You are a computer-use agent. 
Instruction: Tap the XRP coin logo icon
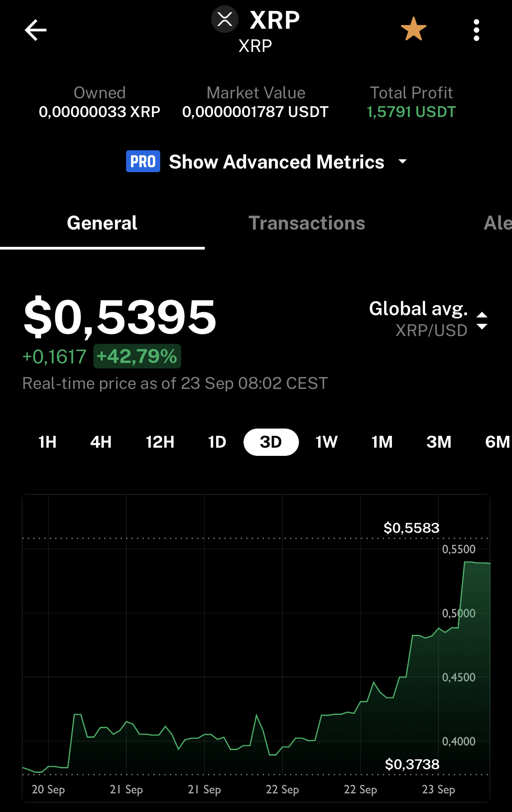225,20
